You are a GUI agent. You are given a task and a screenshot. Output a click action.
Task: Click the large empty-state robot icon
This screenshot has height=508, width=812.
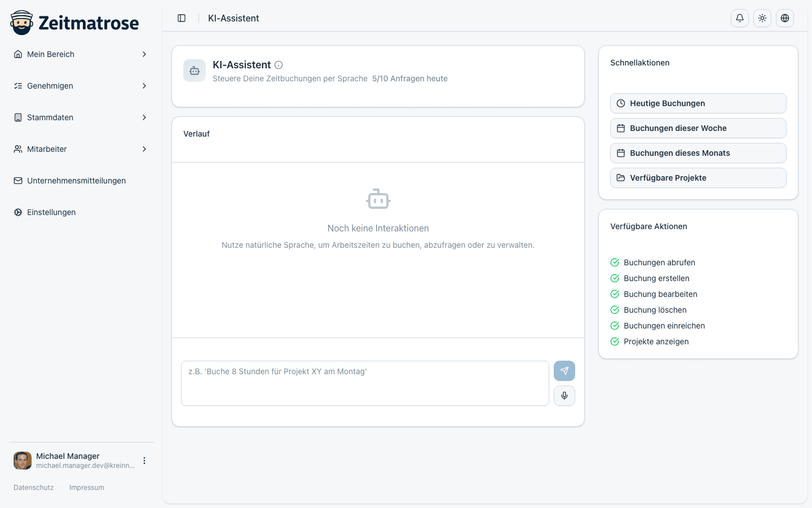pos(378,199)
